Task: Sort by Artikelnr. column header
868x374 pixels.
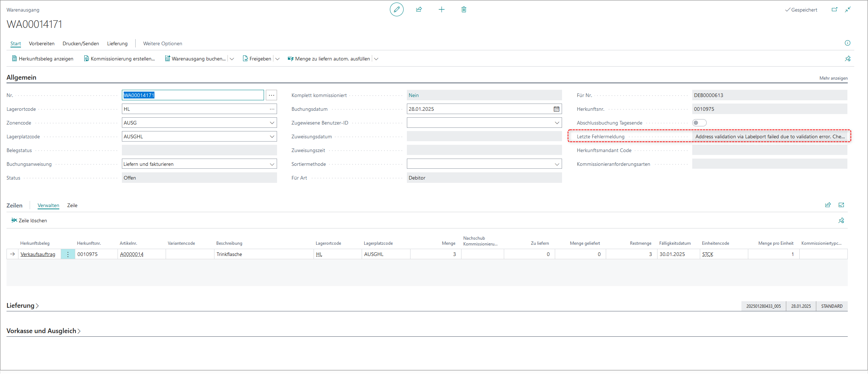Action: tap(128, 243)
